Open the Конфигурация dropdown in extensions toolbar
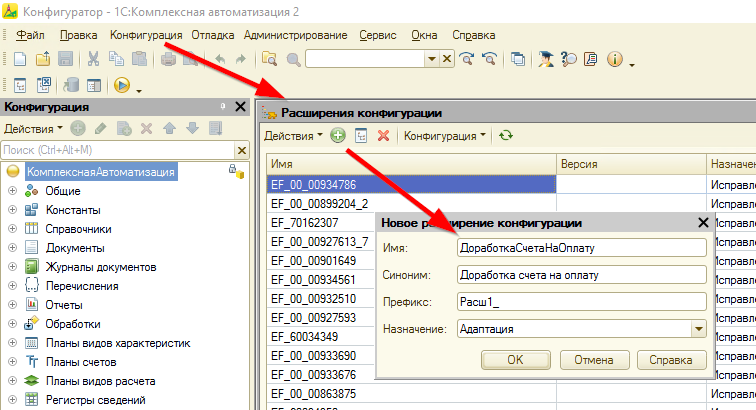The width and height of the screenshot is (756, 410). 445,136
